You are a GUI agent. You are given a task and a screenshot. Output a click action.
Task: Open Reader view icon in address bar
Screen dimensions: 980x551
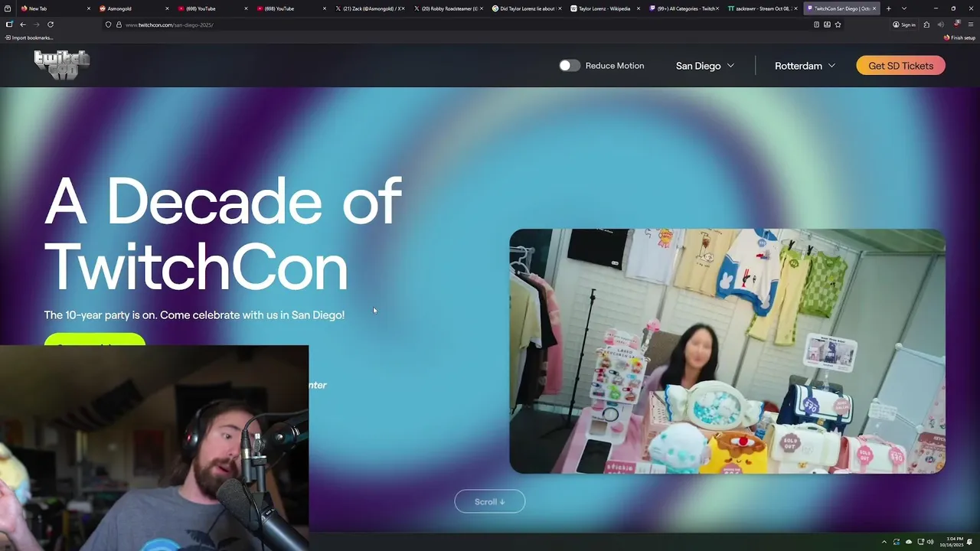(x=816, y=24)
